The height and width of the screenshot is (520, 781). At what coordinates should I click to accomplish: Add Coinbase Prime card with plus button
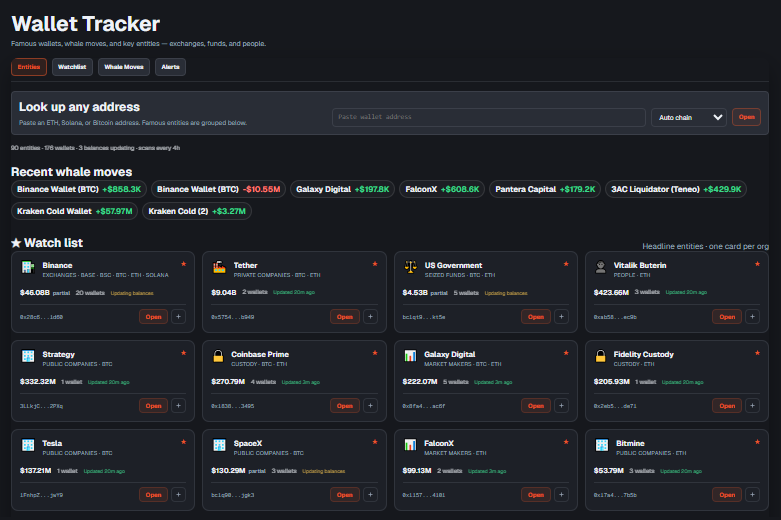370,406
